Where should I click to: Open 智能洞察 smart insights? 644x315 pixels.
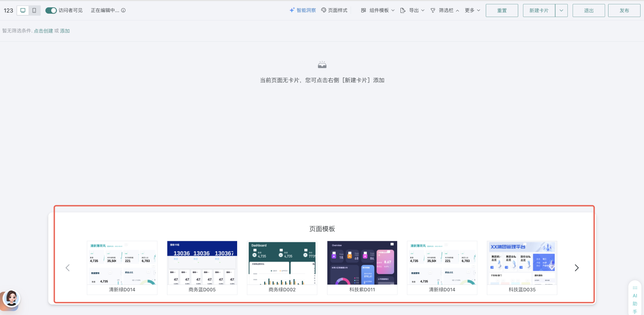click(303, 10)
